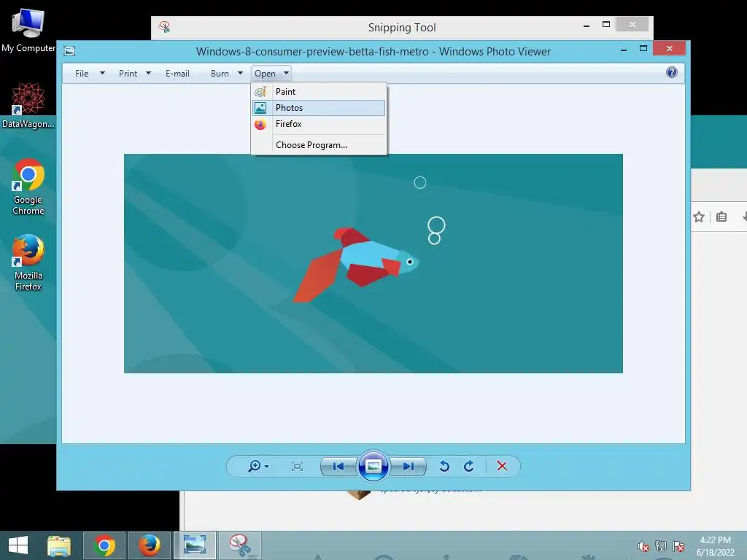Open the Print menu
The width and height of the screenshot is (747, 560).
coord(128,74)
